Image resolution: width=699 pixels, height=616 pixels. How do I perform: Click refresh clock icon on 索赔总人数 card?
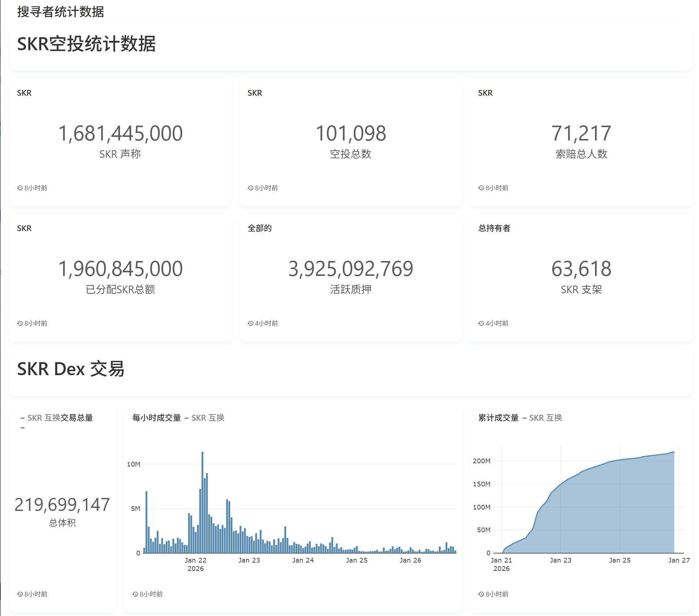(x=481, y=188)
